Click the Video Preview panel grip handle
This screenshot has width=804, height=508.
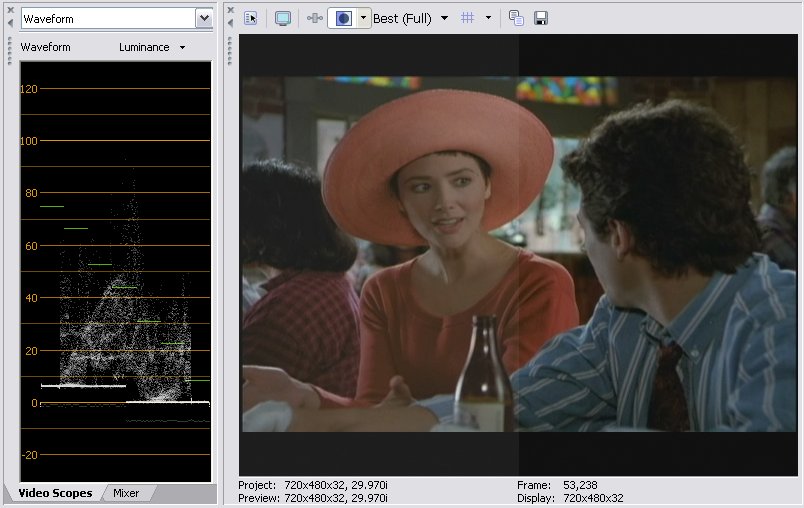230,51
